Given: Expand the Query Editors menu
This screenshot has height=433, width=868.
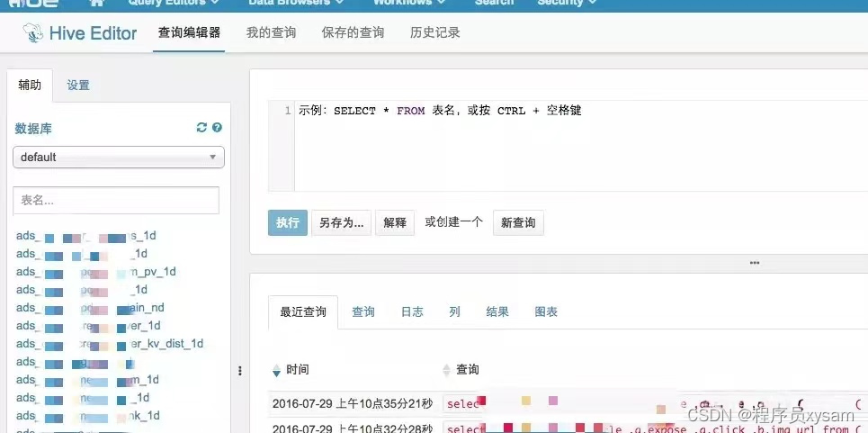Looking at the screenshot, I should point(173,3).
